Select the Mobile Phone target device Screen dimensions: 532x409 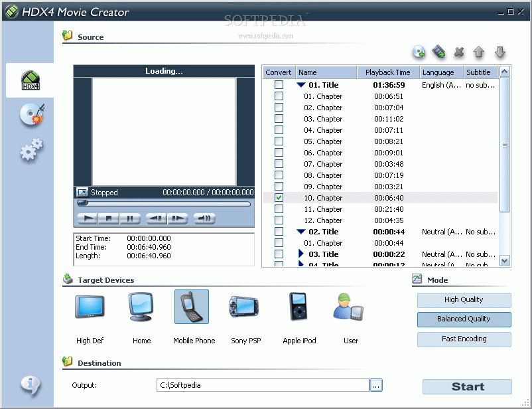coord(192,307)
